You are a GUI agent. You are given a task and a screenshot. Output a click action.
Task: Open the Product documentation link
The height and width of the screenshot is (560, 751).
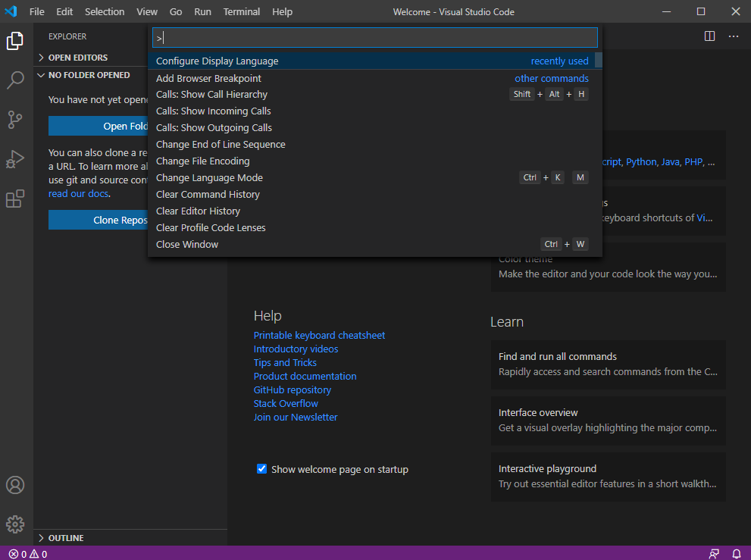305,376
